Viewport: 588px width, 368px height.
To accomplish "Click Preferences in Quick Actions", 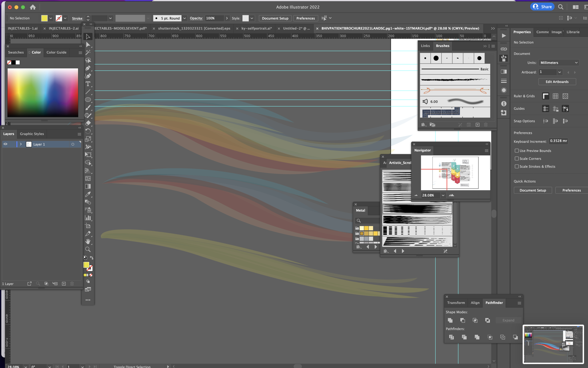I will [572, 190].
